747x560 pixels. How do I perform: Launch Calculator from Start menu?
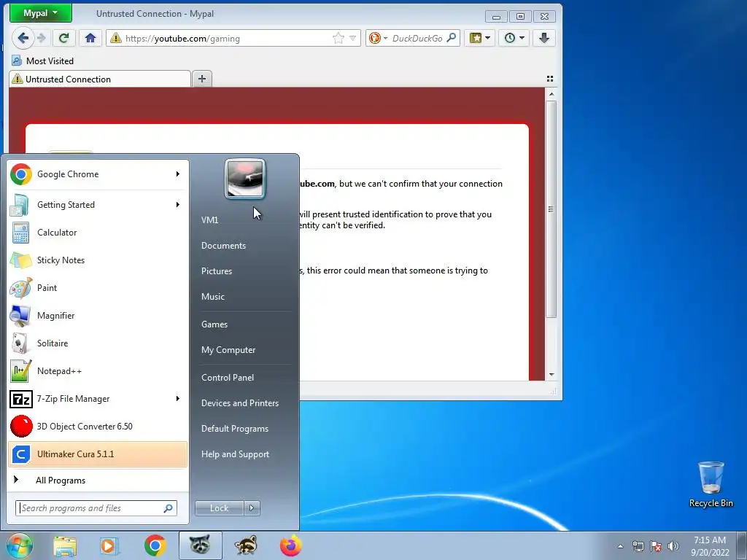pos(97,233)
